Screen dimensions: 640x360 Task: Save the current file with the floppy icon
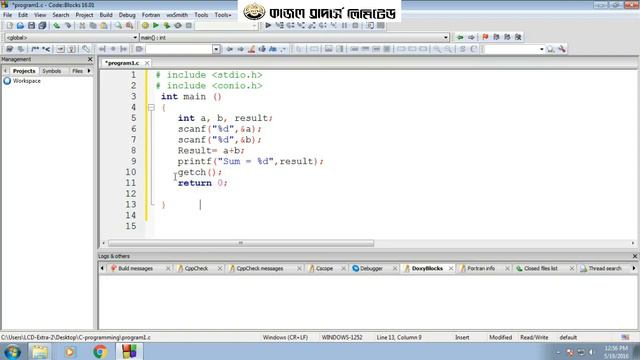point(31,26)
